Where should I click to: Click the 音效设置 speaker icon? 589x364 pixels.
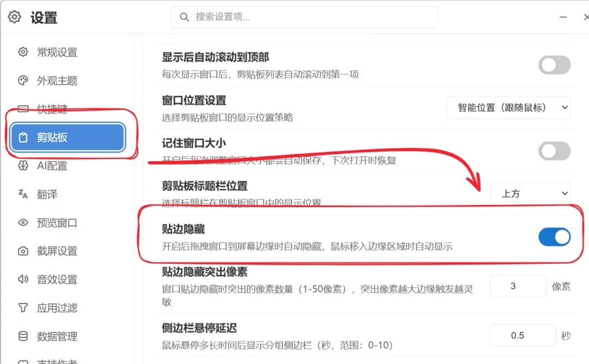coord(23,279)
